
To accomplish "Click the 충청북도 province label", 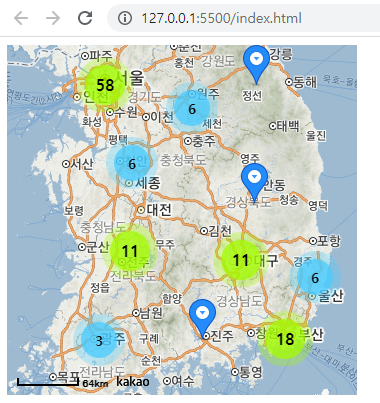I will tap(183, 160).
